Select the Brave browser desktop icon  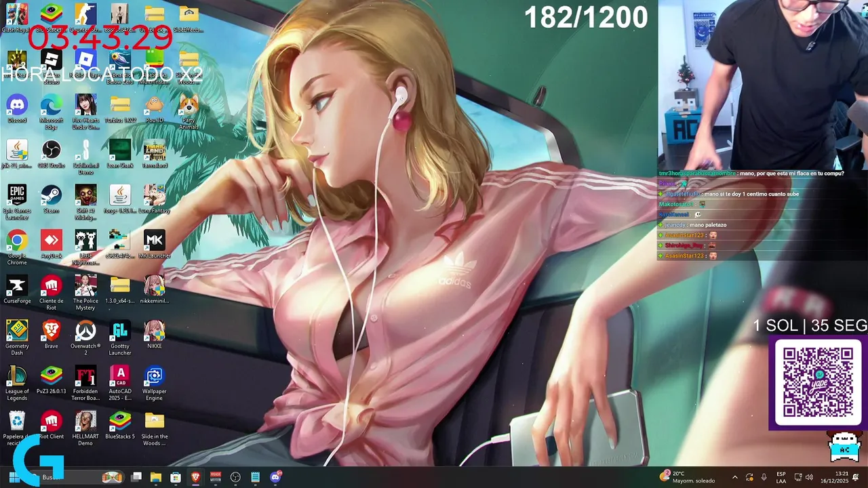[52, 335]
